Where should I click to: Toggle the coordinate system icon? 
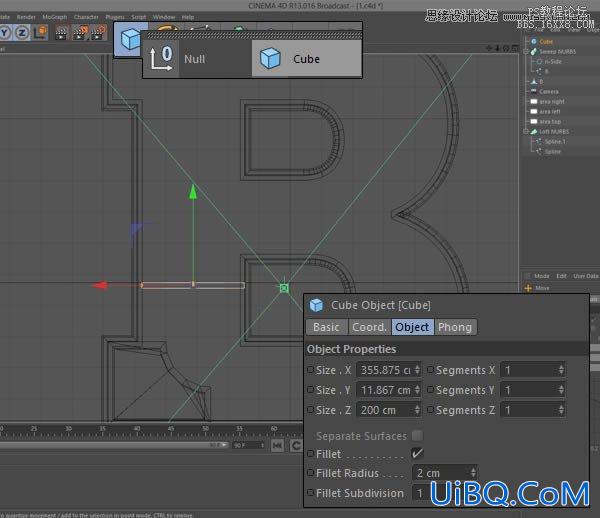click(40, 33)
